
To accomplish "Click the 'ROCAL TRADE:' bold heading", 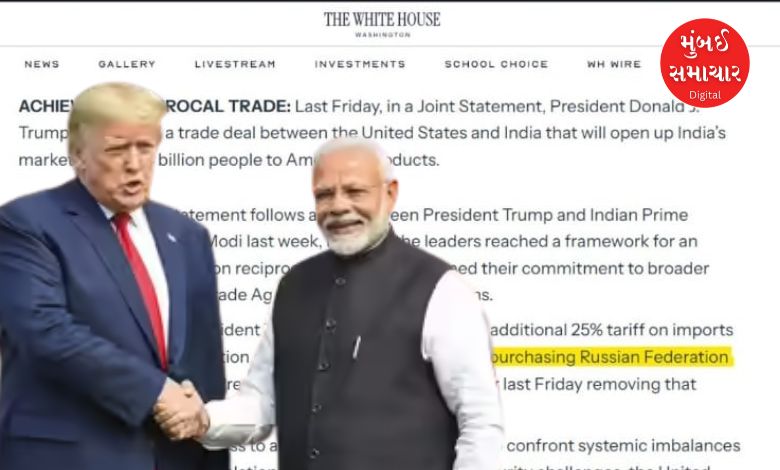I will point(228,106).
